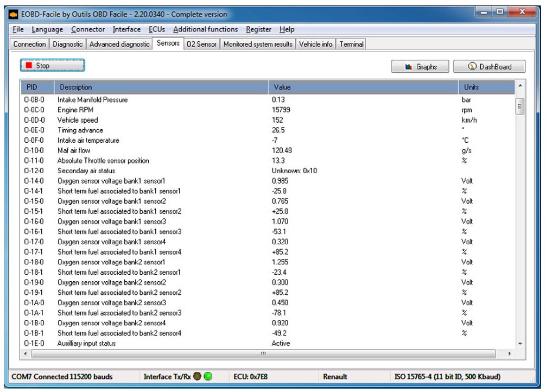Screen dimensions: 546x392
Task: Switch to the O2 Sensor tab
Action: pos(201,44)
